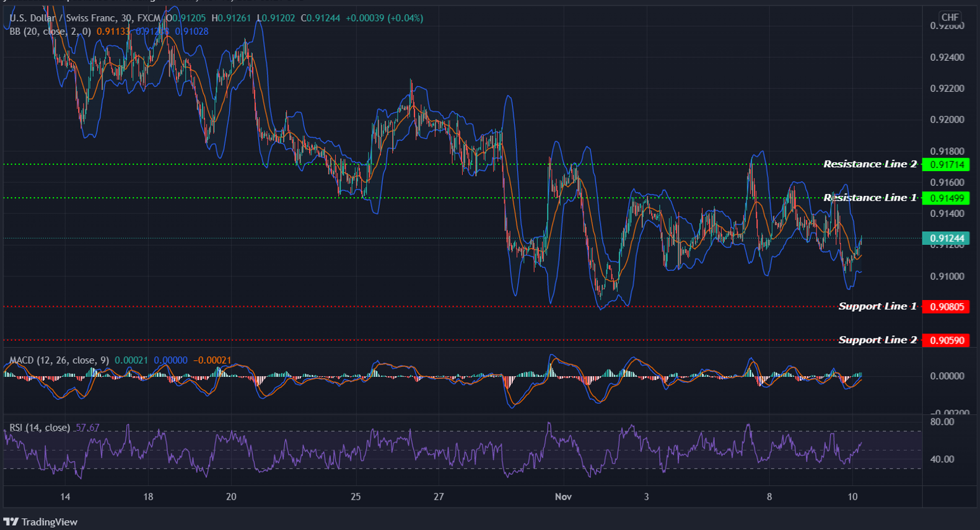The width and height of the screenshot is (980, 530).
Task: Click the 10 date on the time axis
Action: click(x=852, y=497)
